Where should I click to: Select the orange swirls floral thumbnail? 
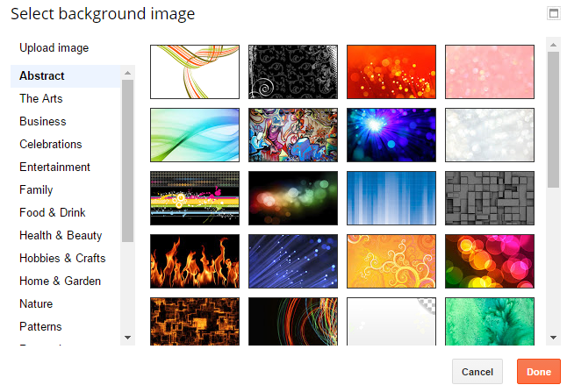coord(391,261)
